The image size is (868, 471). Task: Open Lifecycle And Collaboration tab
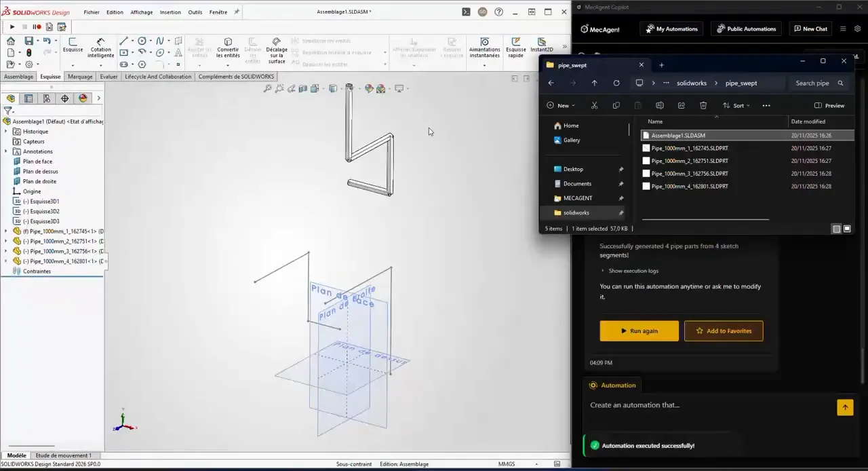tap(158, 77)
